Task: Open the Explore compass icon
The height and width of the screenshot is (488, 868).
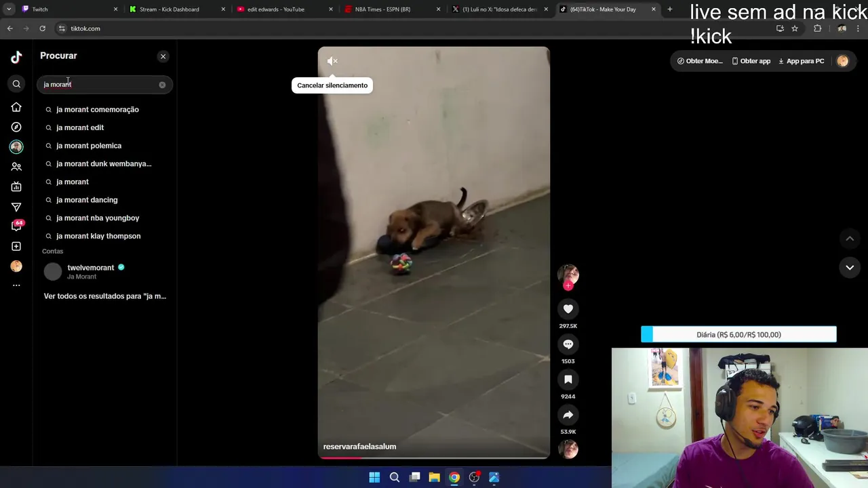Action: 16,127
